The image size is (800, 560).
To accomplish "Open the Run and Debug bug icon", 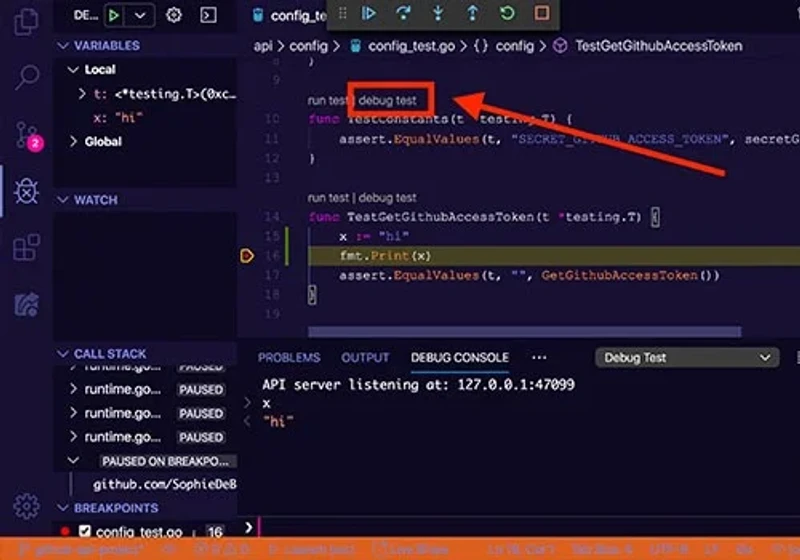I will [27, 191].
